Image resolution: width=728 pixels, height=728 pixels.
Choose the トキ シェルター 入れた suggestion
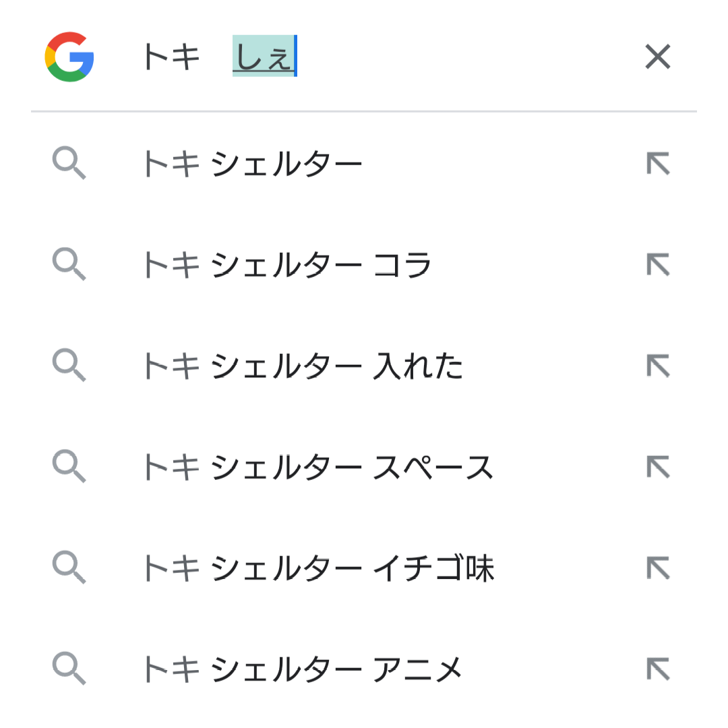[x=303, y=366]
